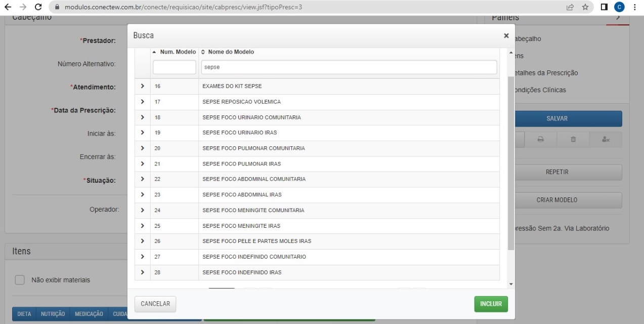This screenshot has height=324, width=644.
Task: Close the Busca dialog
Action: [506, 36]
